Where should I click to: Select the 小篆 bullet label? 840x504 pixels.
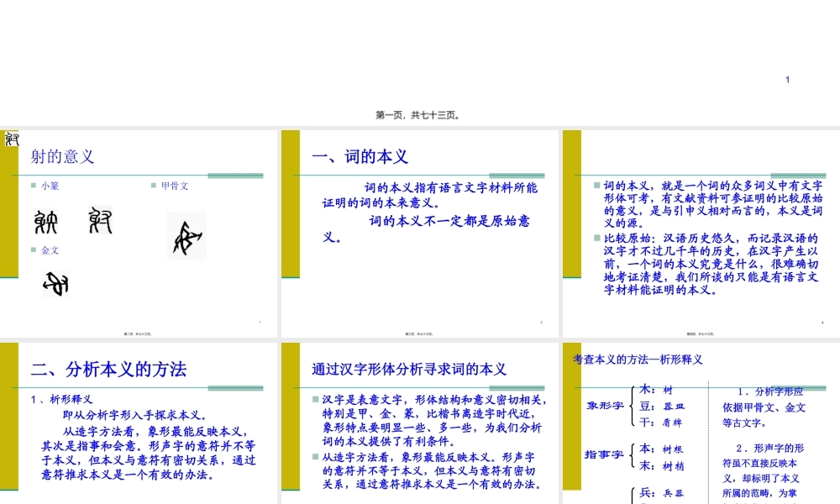coord(50,186)
